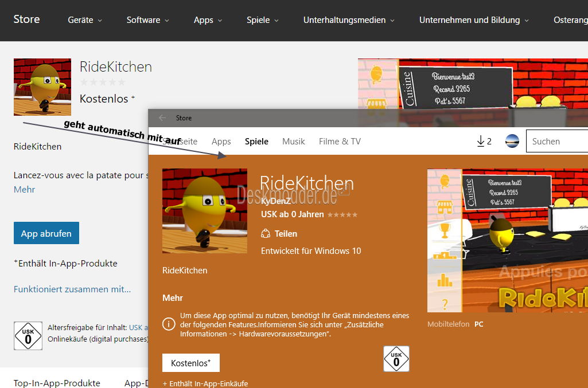Expand the Software menu in web store
Image resolution: width=588 pixels, height=388 pixels.
pyautogui.click(x=147, y=20)
